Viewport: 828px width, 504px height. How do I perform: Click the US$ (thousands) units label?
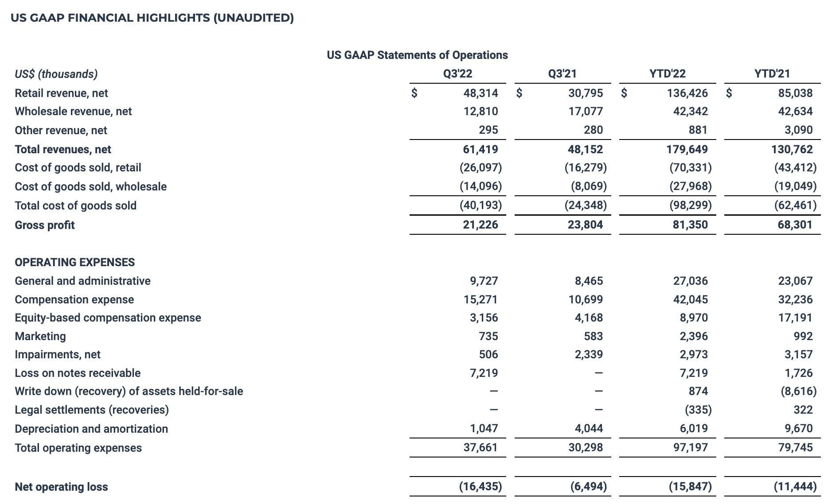pos(56,74)
